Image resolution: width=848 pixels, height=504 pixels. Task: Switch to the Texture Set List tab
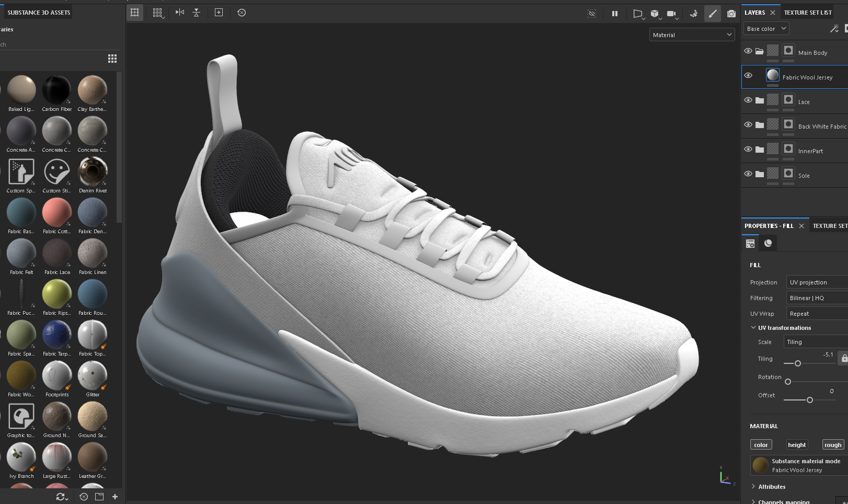pos(807,13)
